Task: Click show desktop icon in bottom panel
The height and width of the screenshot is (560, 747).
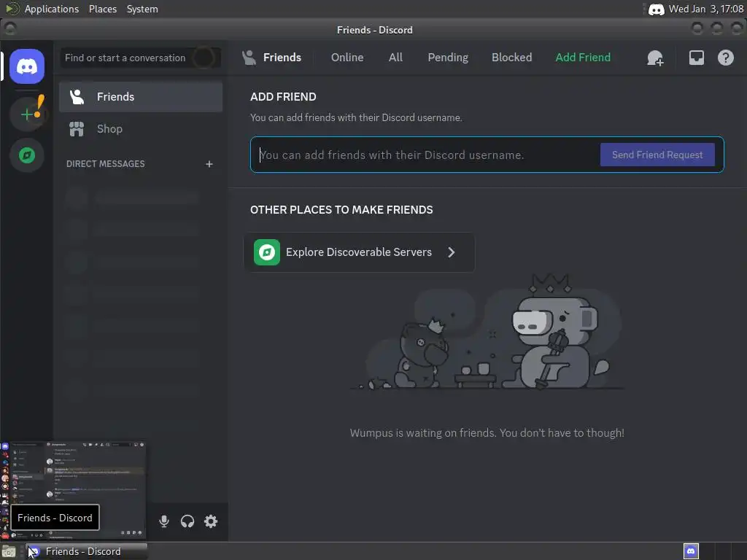Action: (x=9, y=551)
